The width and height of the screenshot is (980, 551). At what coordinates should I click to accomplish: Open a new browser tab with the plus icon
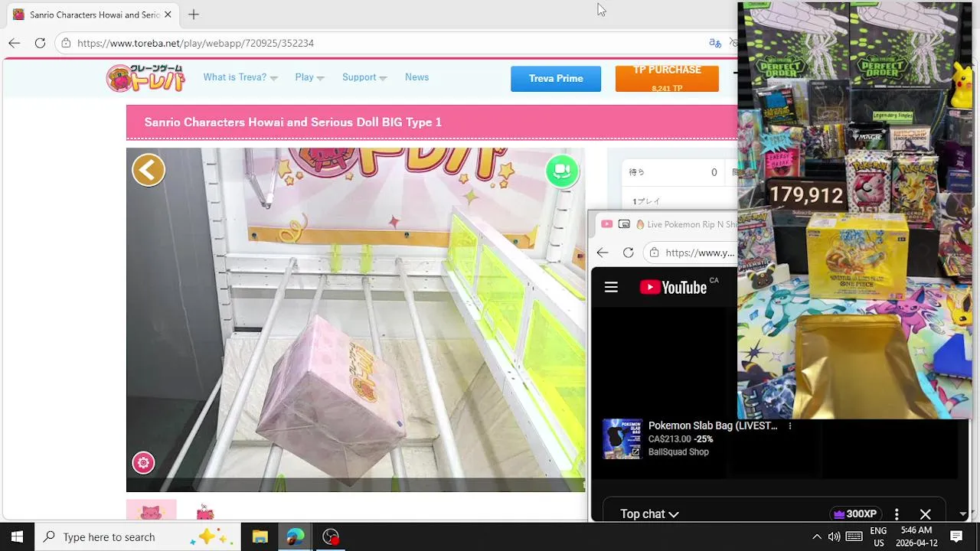tap(194, 15)
